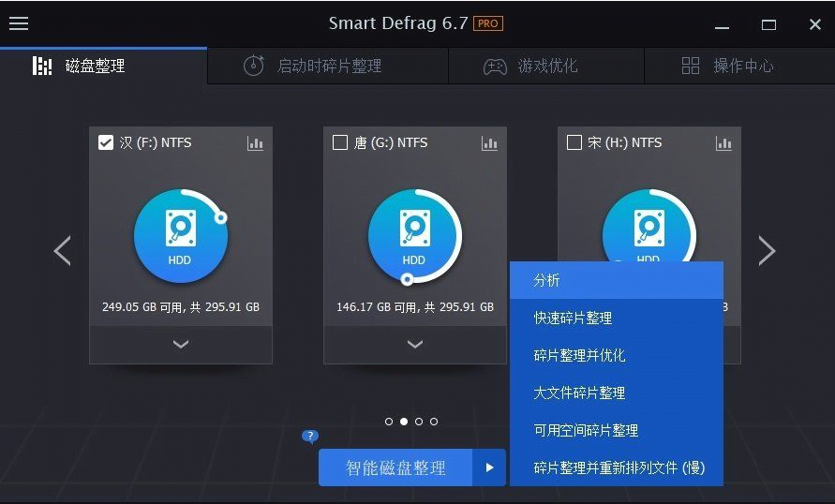835x504 pixels.
Task: Expand options chevron under 唐 (G:) card
Action: 415,345
